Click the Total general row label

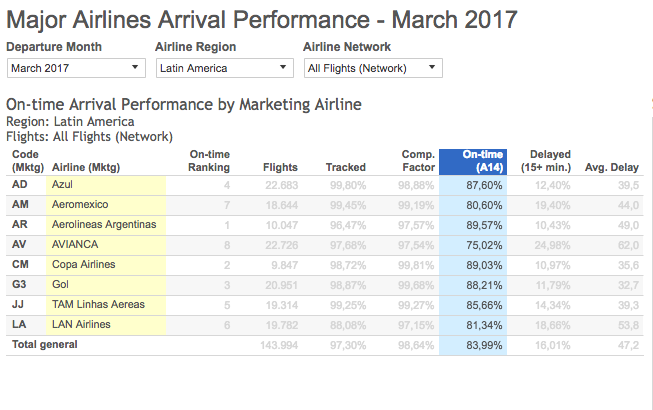[x=45, y=345]
